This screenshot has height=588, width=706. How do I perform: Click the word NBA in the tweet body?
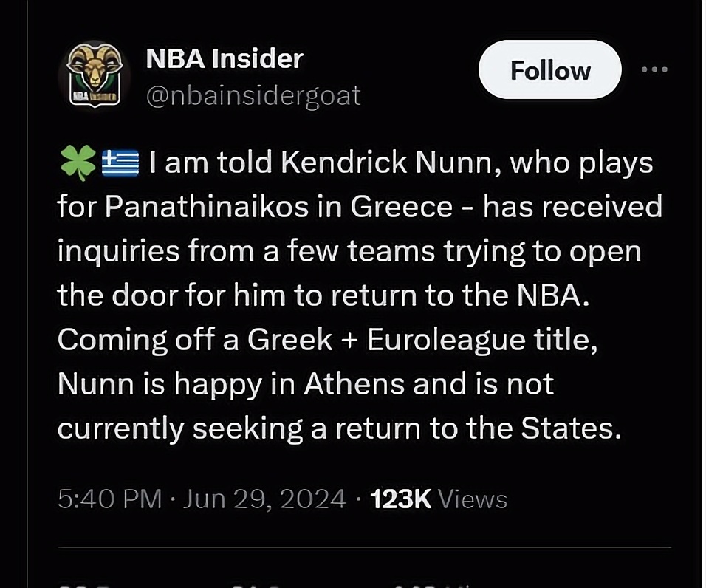(552, 295)
